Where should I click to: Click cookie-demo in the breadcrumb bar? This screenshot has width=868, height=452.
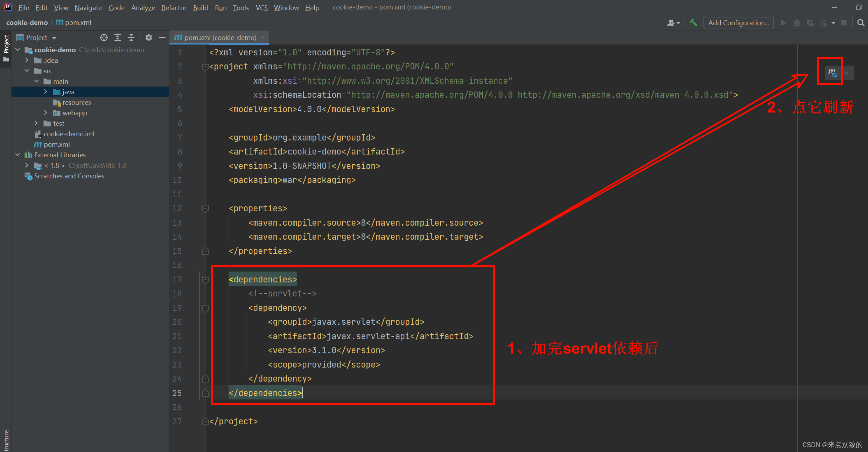[27, 22]
